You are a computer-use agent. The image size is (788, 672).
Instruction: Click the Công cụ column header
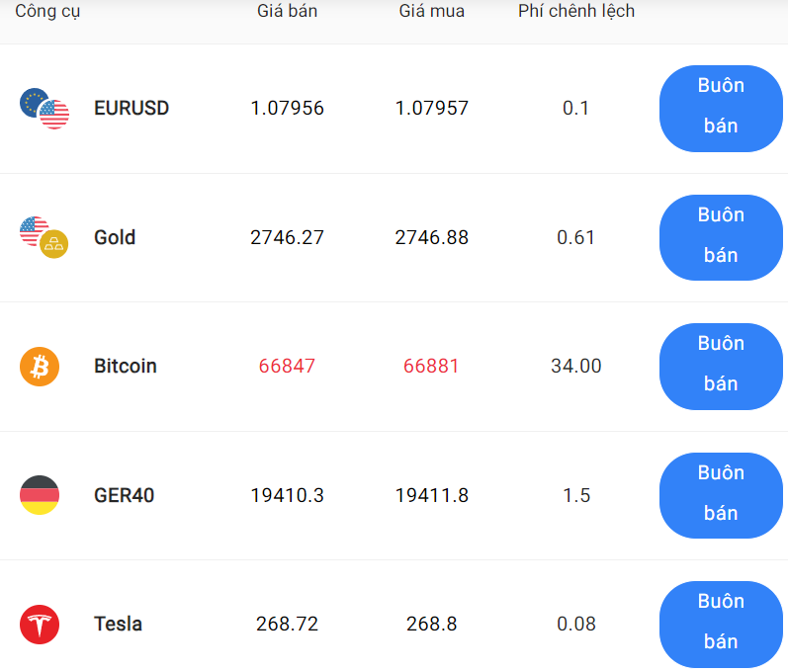point(47,11)
